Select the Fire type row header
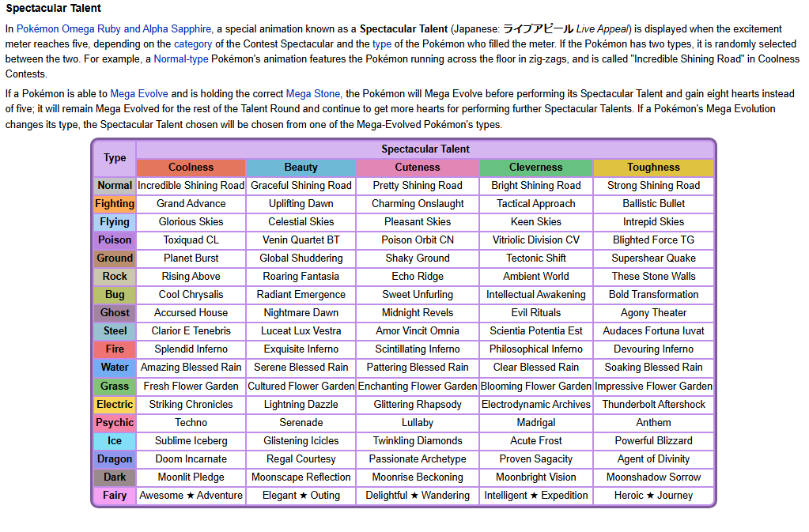The height and width of the screenshot is (532, 809). click(115, 349)
